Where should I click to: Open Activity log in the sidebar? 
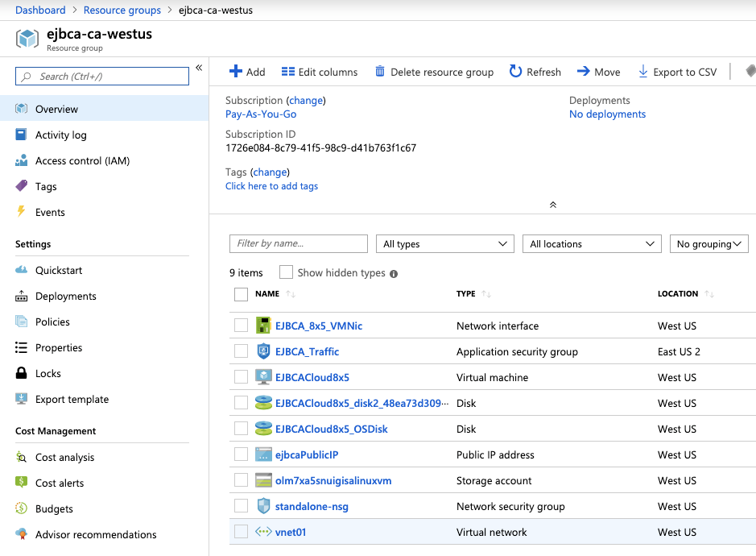coord(60,135)
